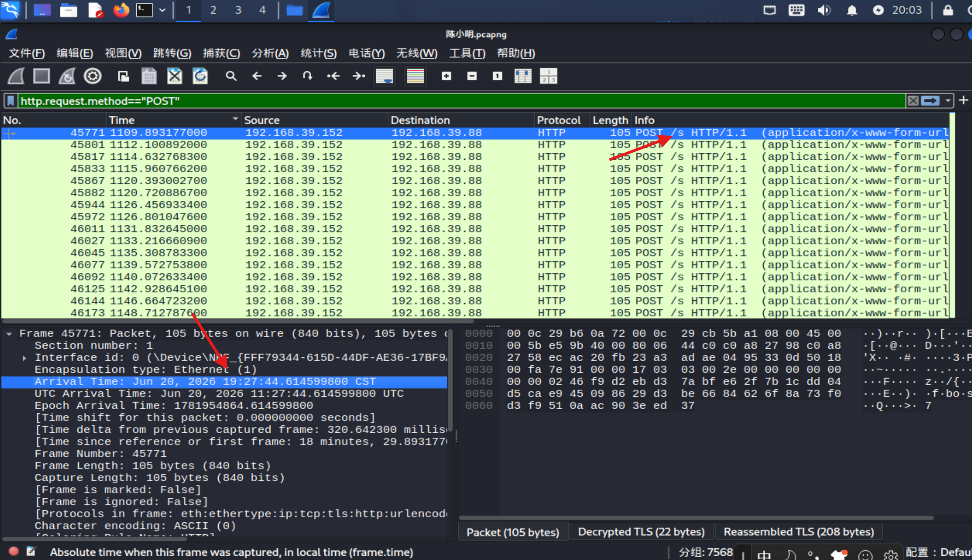Toggle packet list colorization
The width and height of the screenshot is (972, 560).
coord(415,76)
